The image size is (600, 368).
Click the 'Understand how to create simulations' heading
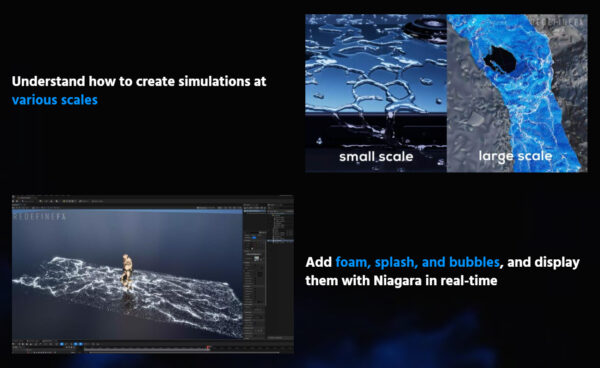pos(110,81)
